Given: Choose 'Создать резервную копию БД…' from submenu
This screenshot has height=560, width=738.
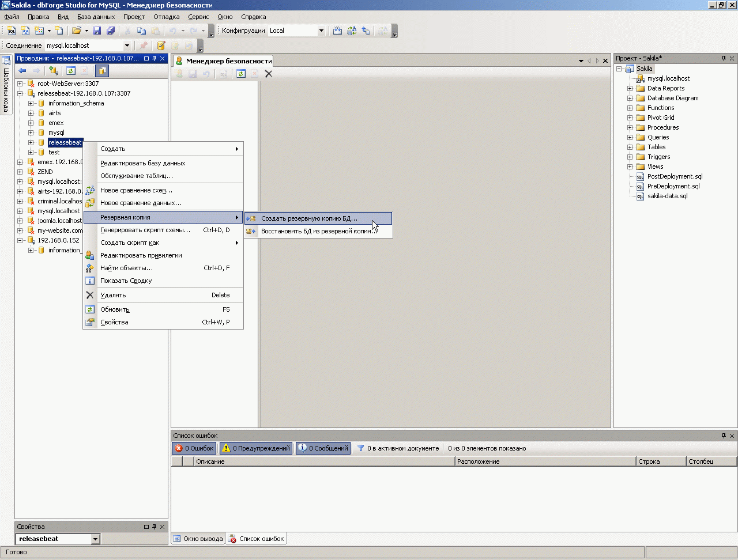Looking at the screenshot, I should 318,218.
